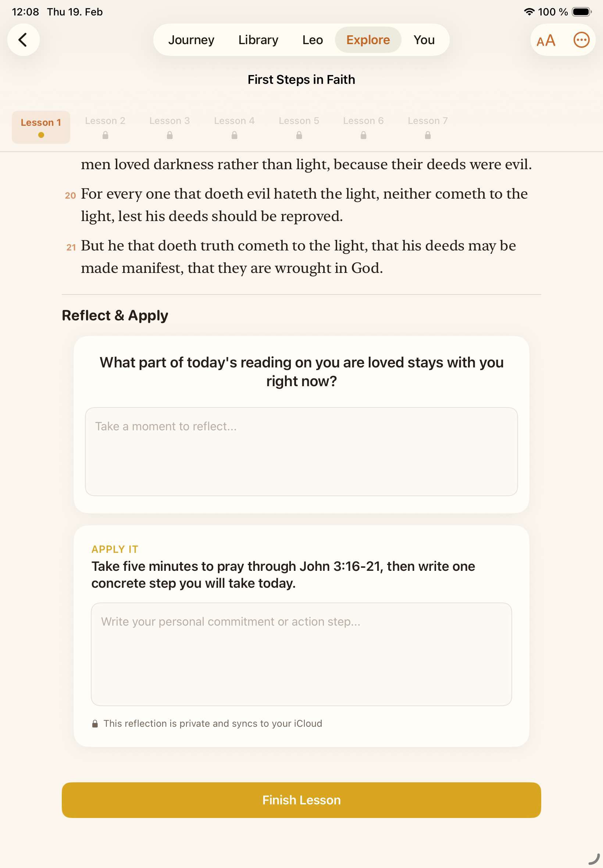This screenshot has height=868, width=603.
Task: Tap the Explore pill highlight
Action: pos(368,40)
